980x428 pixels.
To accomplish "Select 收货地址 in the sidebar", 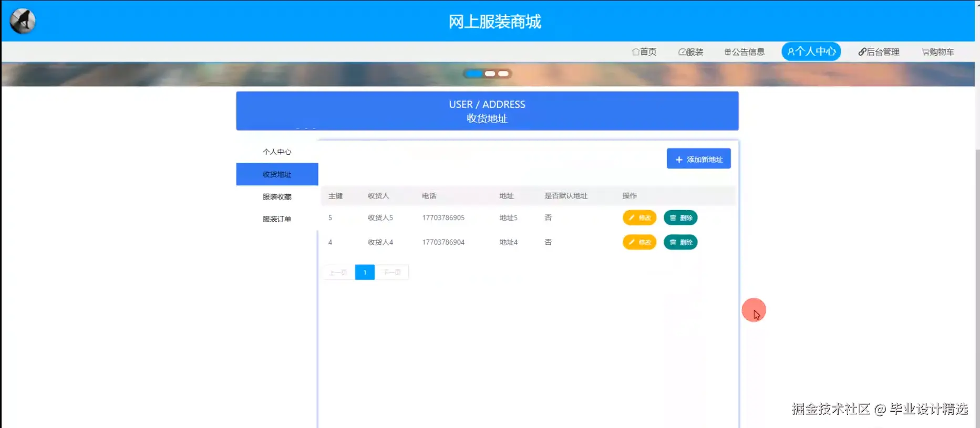I will 277,174.
